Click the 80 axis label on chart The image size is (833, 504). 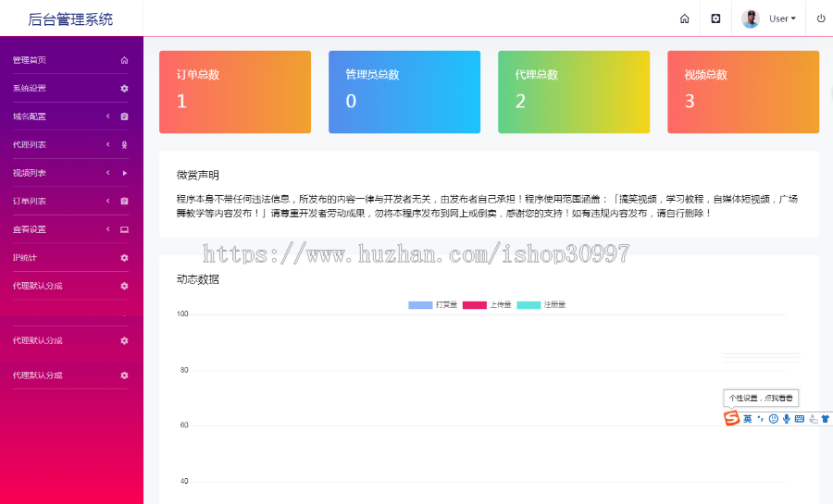coord(184,370)
